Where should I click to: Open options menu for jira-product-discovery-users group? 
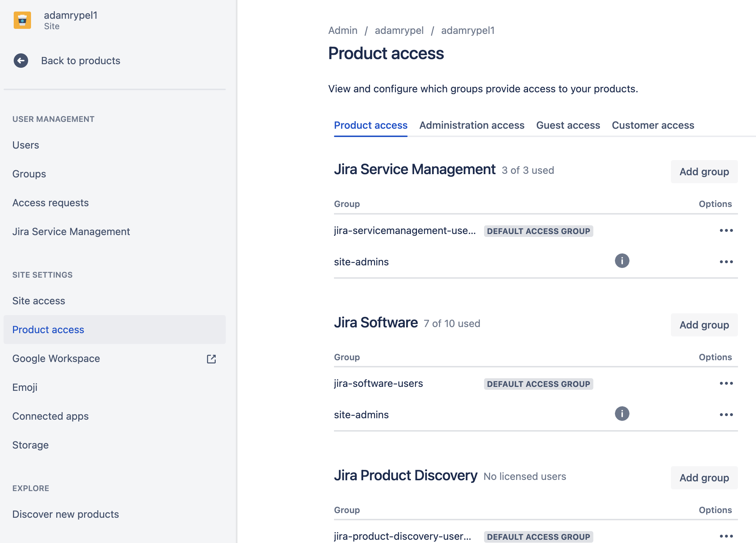coord(726,536)
